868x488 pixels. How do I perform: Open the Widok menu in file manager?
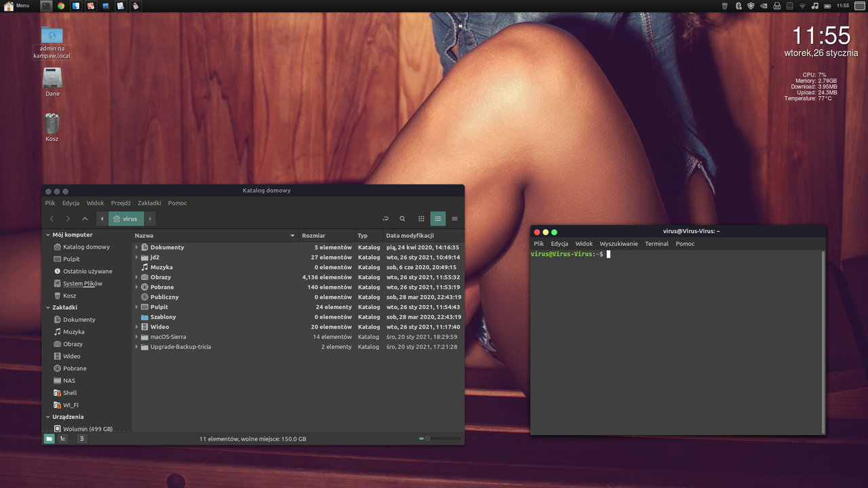click(95, 203)
